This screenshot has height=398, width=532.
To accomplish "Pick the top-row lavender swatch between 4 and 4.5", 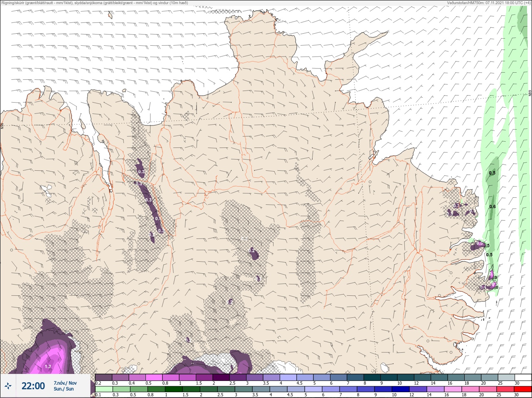I will tap(288, 377).
